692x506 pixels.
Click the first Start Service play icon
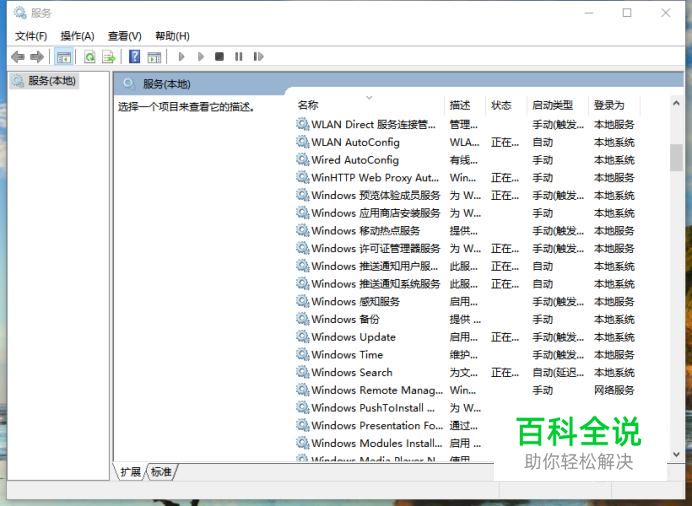click(x=181, y=56)
